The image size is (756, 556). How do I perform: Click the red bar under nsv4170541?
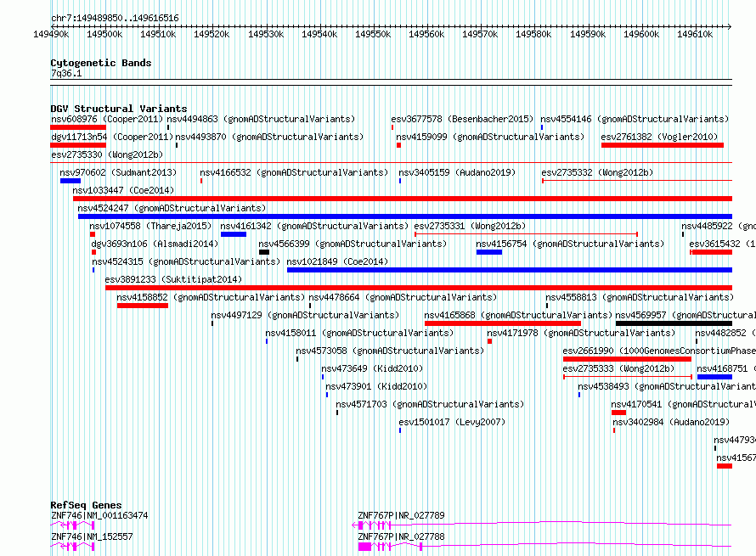pos(618,413)
